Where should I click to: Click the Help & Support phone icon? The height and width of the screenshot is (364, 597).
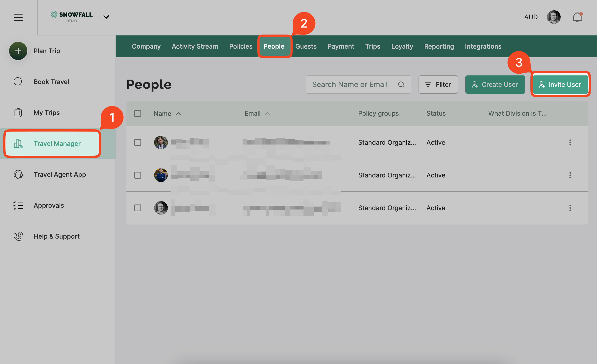18,236
